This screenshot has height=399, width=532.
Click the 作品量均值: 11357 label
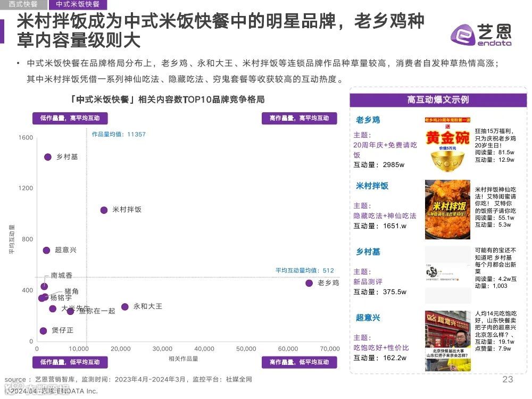(x=119, y=135)
